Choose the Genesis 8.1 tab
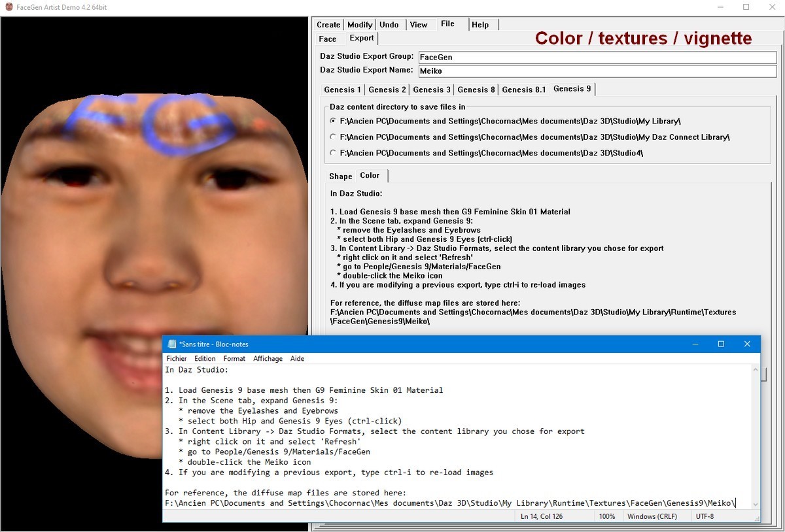Image resolution: width=785 pixels, height=532 pixels. pyautogui.click(x=524, y=90)
